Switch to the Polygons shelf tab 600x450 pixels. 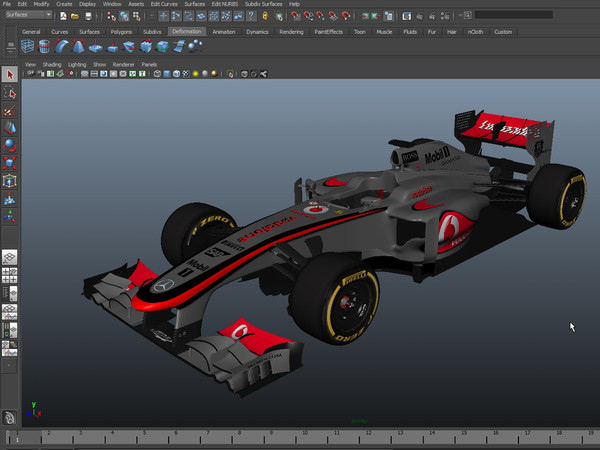coord(121,32)
